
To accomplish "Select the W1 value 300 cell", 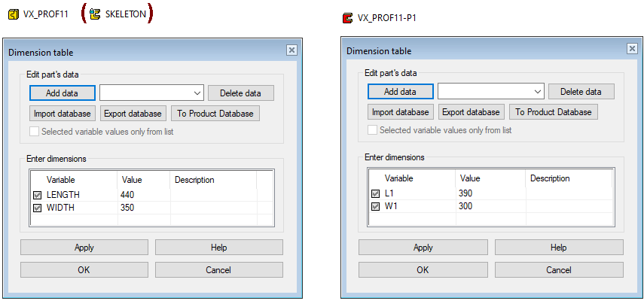I will (490, 206).
